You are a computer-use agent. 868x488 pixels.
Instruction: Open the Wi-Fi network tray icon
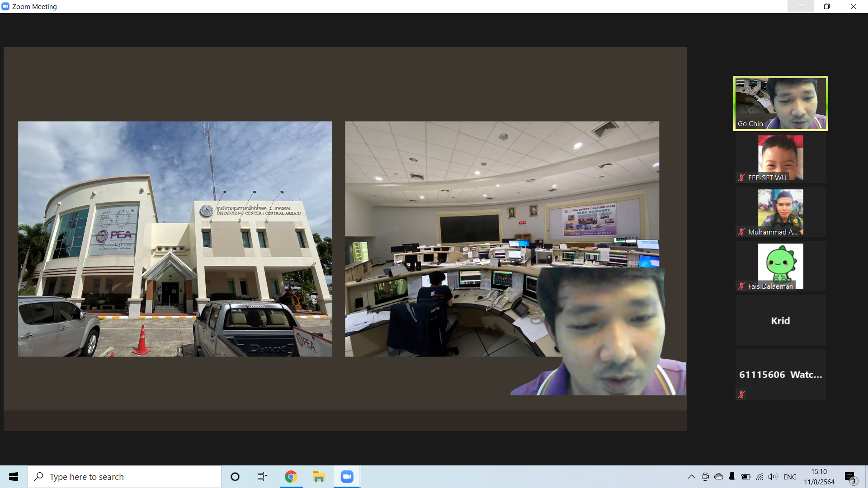759,477
